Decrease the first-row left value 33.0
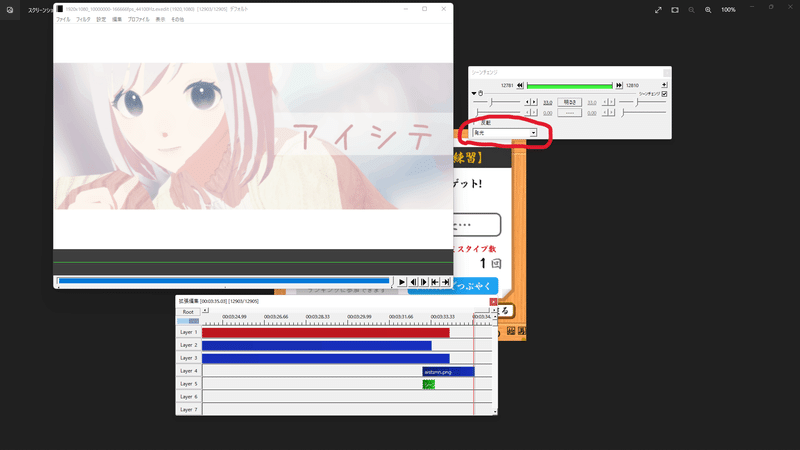The image size is (800, 450). pyautogui.click(x=528, y=102)
